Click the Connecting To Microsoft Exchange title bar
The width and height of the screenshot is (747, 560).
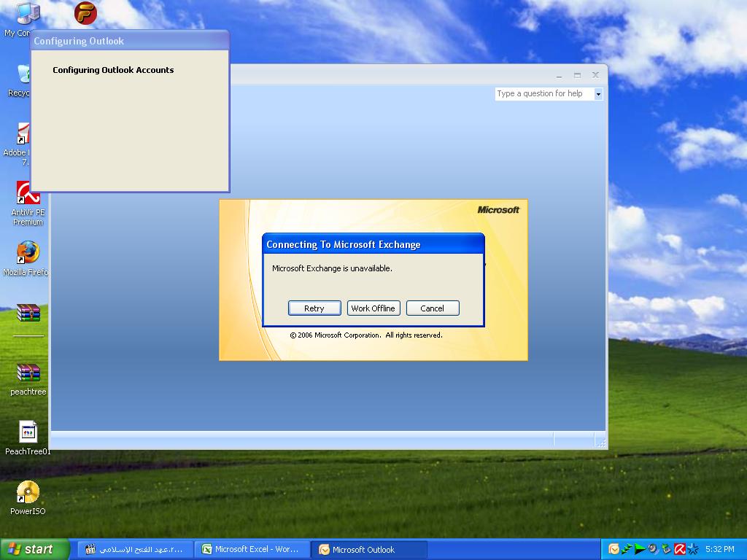pos(373,244)
